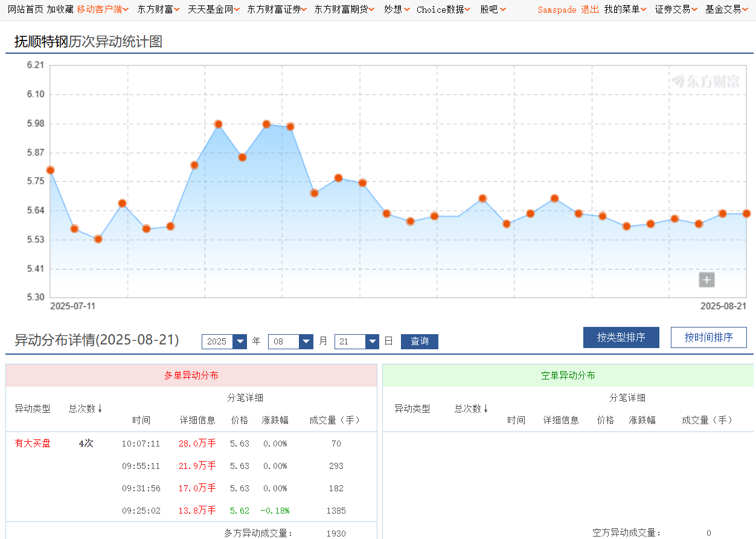Expand 天天基金网 menu
756x539 pixels.
pyautogui.click(x=214, y=10)
